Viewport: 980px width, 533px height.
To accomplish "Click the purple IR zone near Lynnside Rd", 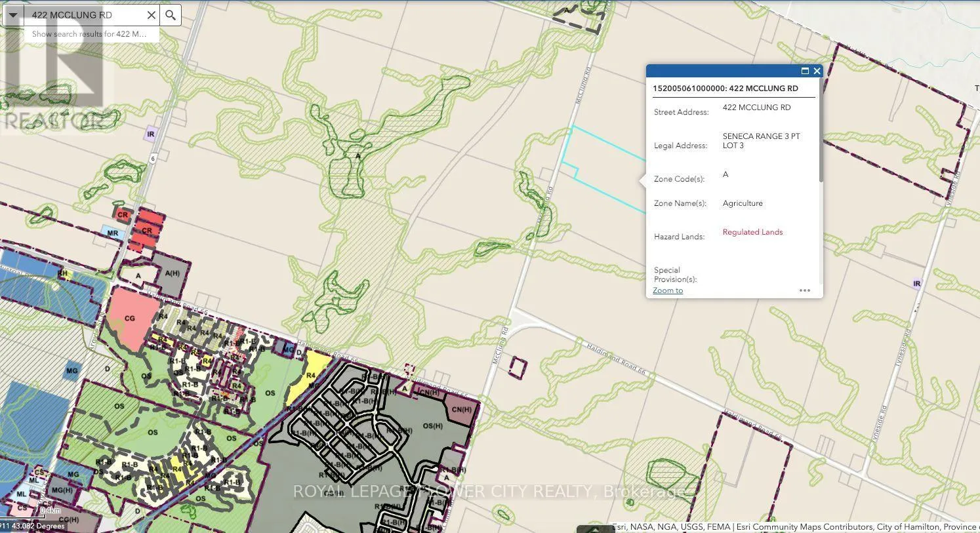I will coord(916,284).
